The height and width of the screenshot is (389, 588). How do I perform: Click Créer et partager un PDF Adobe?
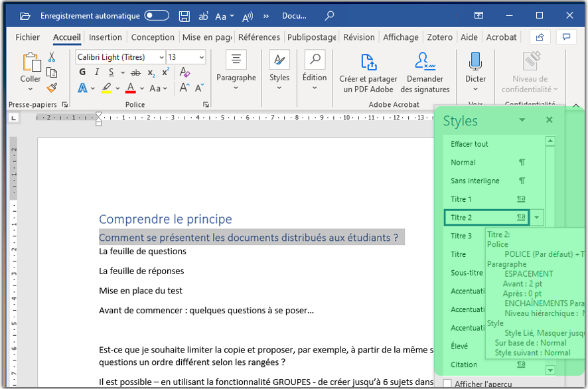click(368, 73)
